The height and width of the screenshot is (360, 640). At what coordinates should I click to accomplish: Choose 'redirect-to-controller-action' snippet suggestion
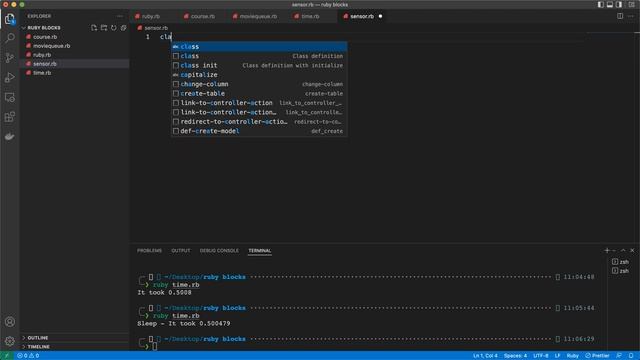tap(259, 122)
